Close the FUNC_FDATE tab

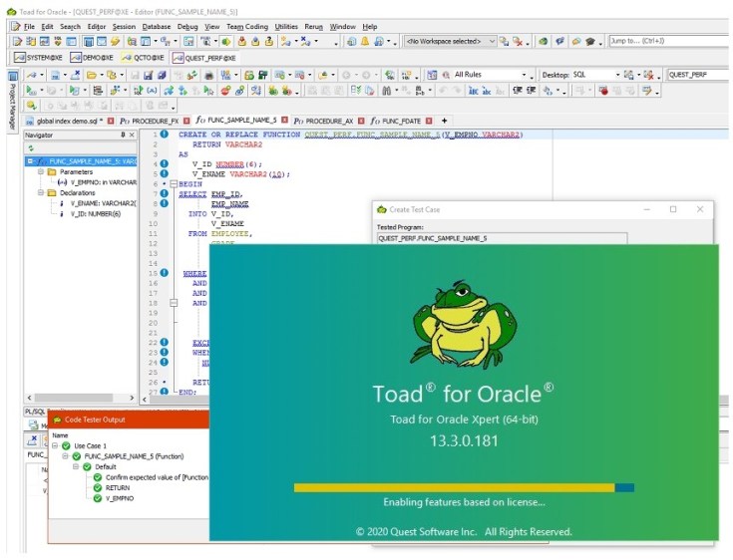[x=429, y=121]
